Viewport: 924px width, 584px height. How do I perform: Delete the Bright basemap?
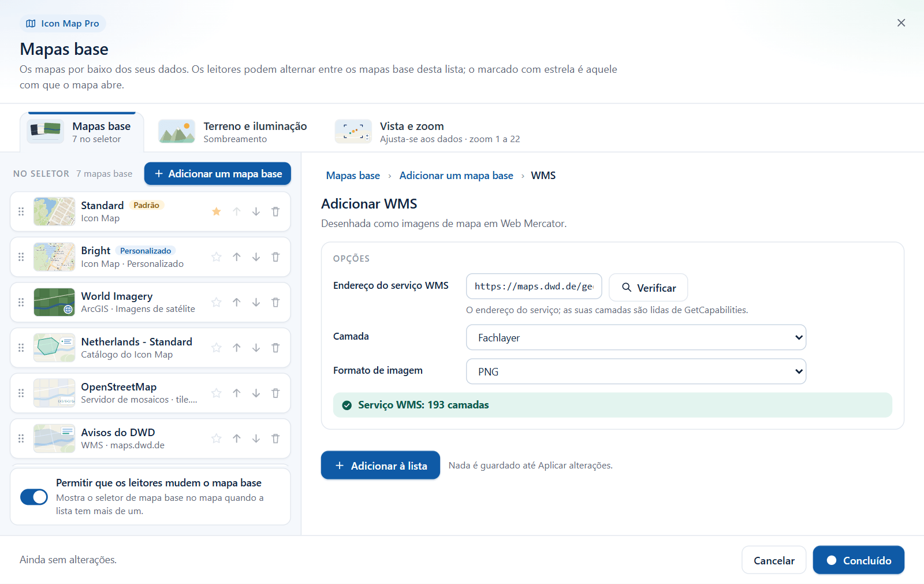click(x=275, y=257)
